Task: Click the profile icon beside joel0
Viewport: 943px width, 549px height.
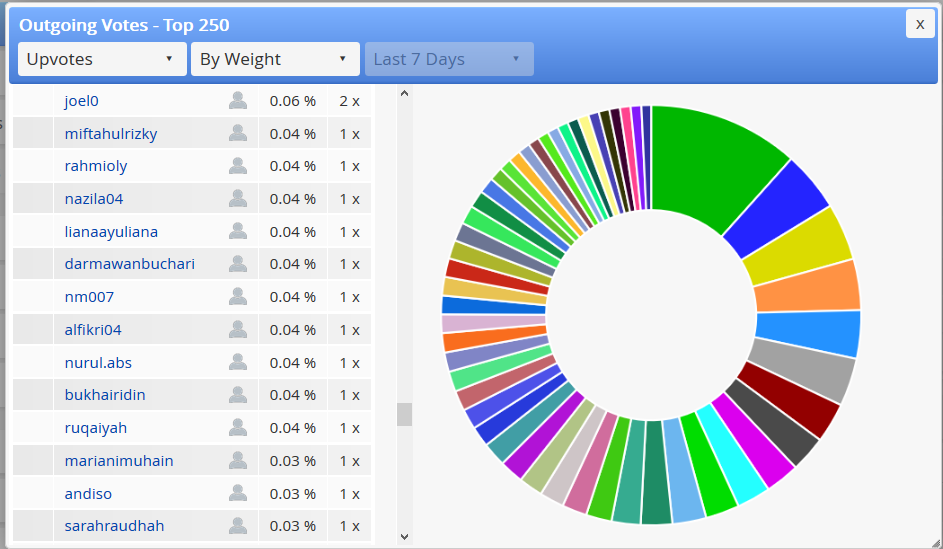Action: coord(238,100)
